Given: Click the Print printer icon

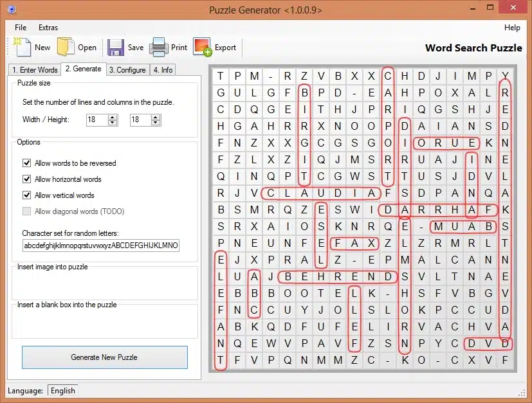Looking at the screenshot, I should click(159, 47).
